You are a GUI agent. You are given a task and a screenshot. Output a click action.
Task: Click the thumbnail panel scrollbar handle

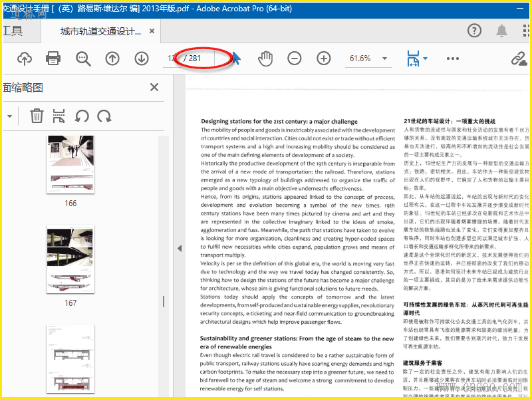pos(164,301)
